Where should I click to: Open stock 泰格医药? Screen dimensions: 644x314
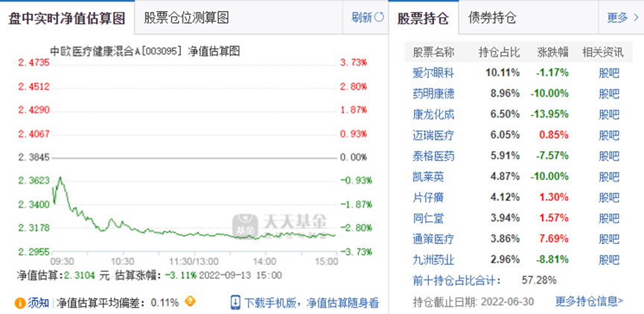(x=433, y=156)
